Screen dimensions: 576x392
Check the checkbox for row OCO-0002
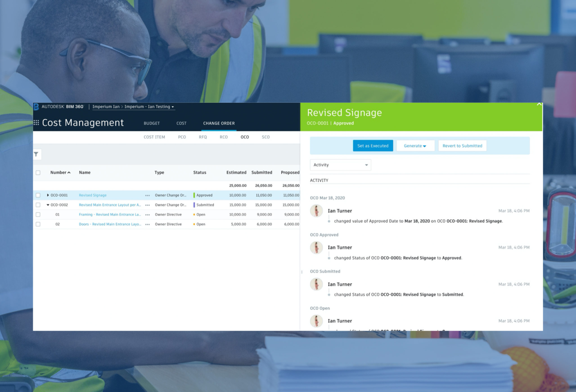coord(38,205)
